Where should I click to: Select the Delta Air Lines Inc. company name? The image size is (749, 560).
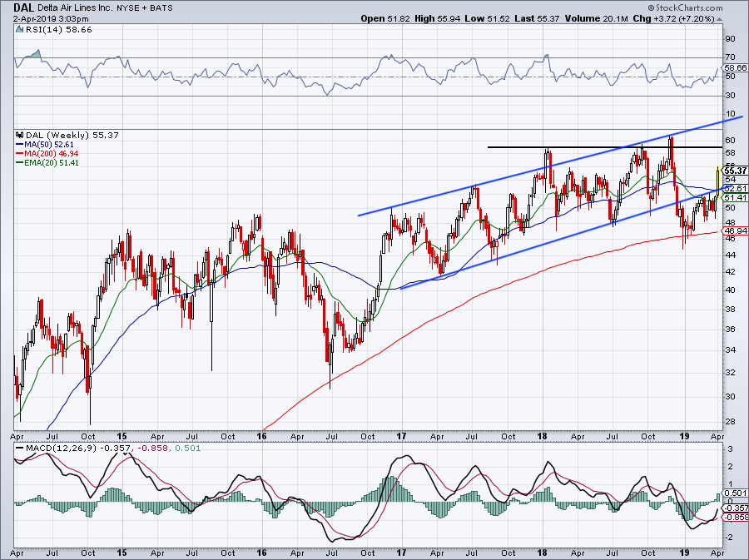coord(73,7)
